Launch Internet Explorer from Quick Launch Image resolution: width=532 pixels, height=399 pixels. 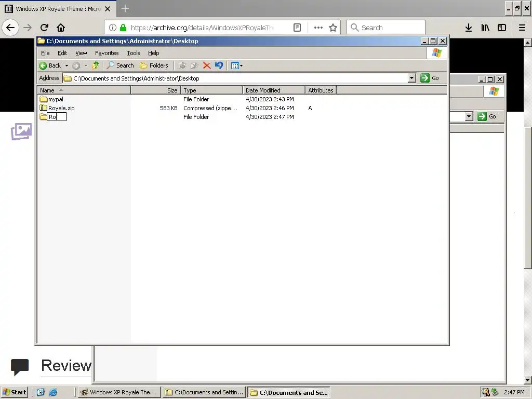[x=54, y=392]
